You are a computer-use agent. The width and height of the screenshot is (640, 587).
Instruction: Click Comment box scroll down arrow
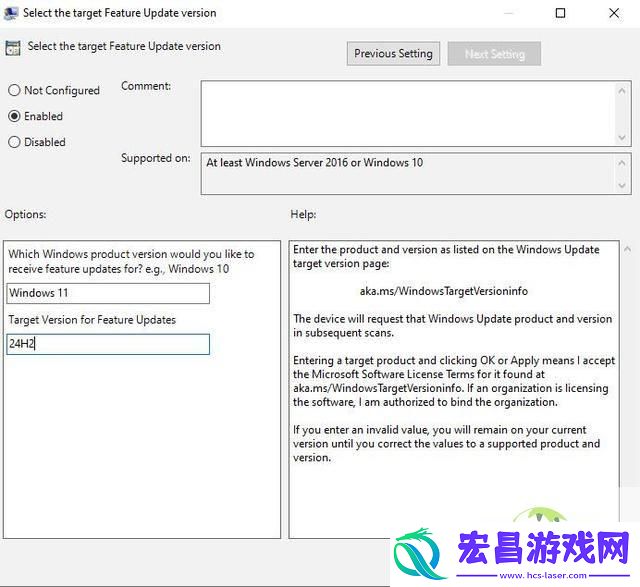pyautogui.click(x=622, y=138)
